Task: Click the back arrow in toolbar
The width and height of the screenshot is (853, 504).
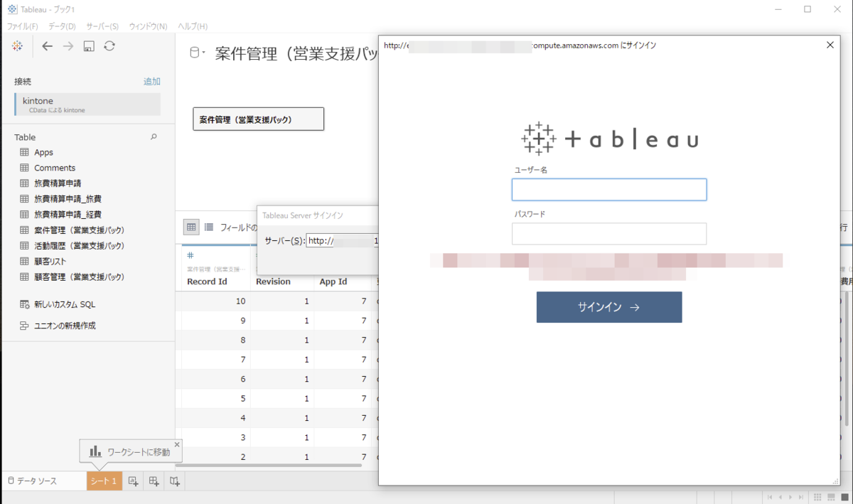Action: coord(47,46)
